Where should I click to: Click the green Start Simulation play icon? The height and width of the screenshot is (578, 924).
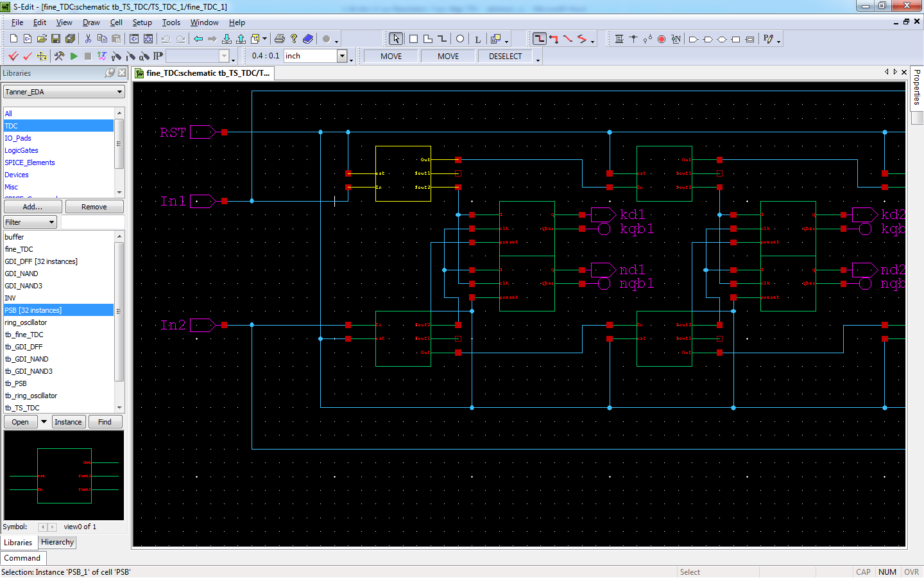coord(74,57)
